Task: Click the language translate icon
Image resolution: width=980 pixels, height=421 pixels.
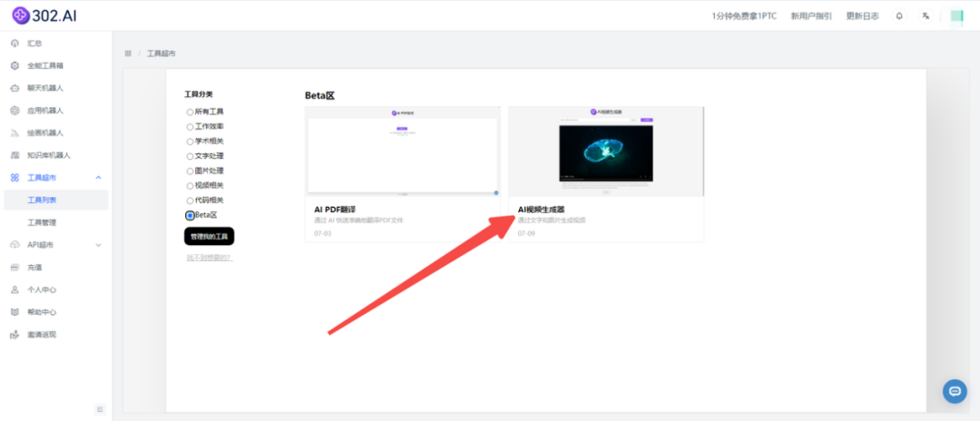Action: point(926,16)
